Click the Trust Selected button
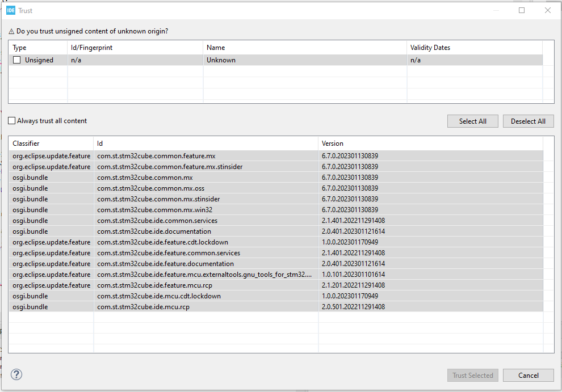 (x=473, y=375)
